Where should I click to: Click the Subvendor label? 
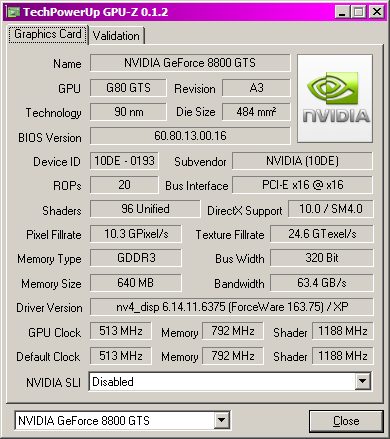200,162
